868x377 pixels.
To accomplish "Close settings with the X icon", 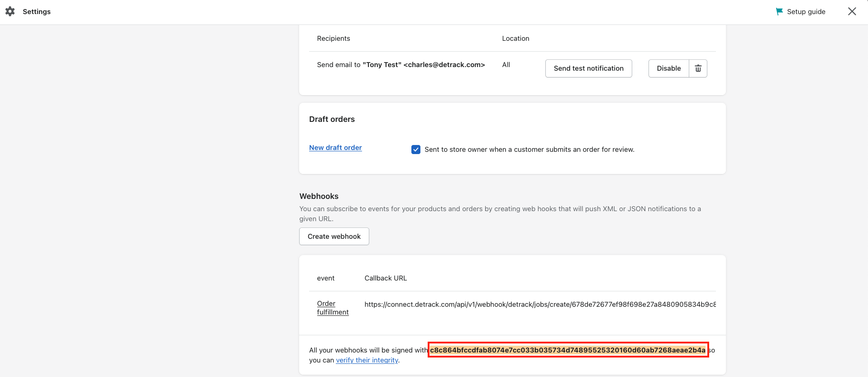I will pos(852,11).
